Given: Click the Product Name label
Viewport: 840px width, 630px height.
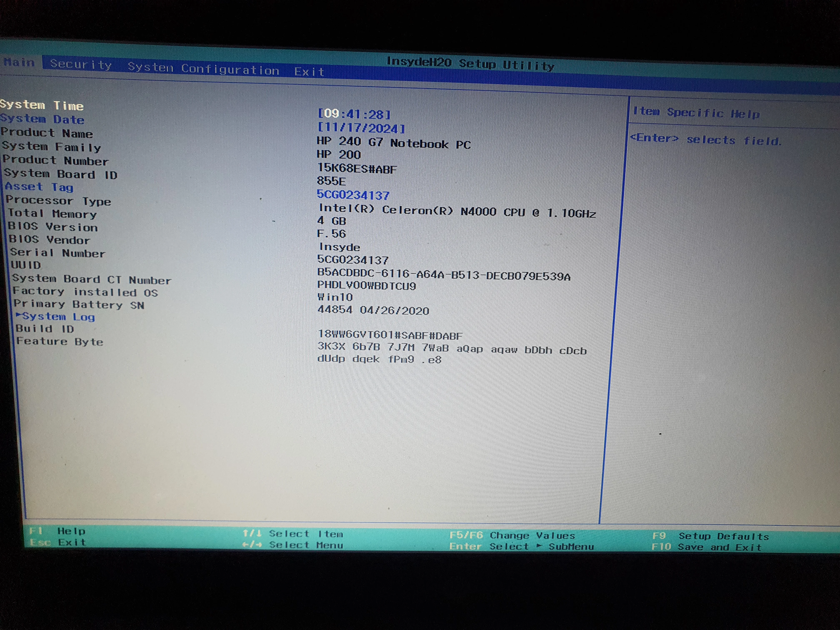Looking at the screenshot, I should pos(47,133).
